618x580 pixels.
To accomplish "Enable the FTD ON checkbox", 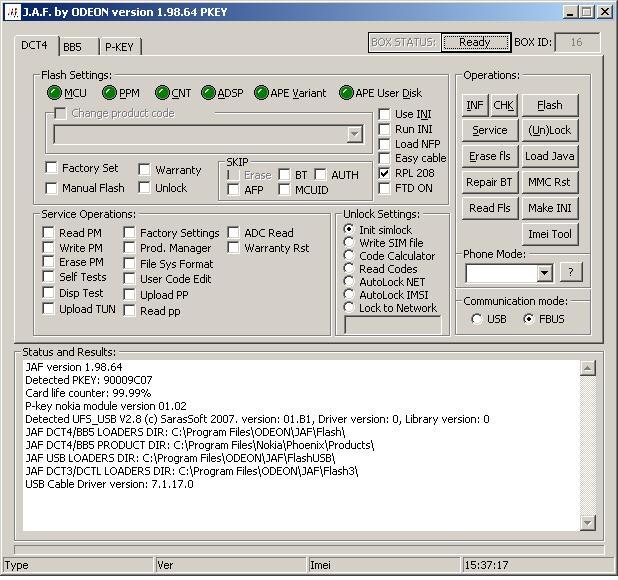I will pos(384,188).
